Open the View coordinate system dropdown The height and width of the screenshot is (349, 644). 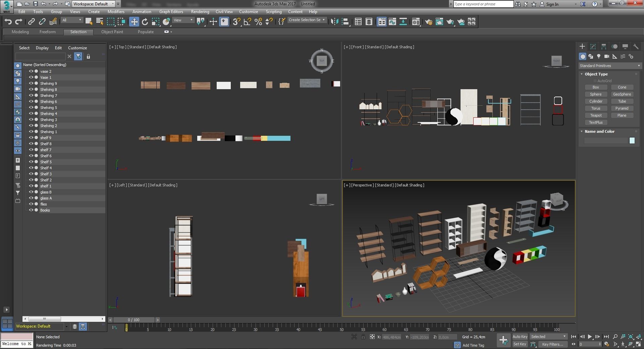click(183, 20)
